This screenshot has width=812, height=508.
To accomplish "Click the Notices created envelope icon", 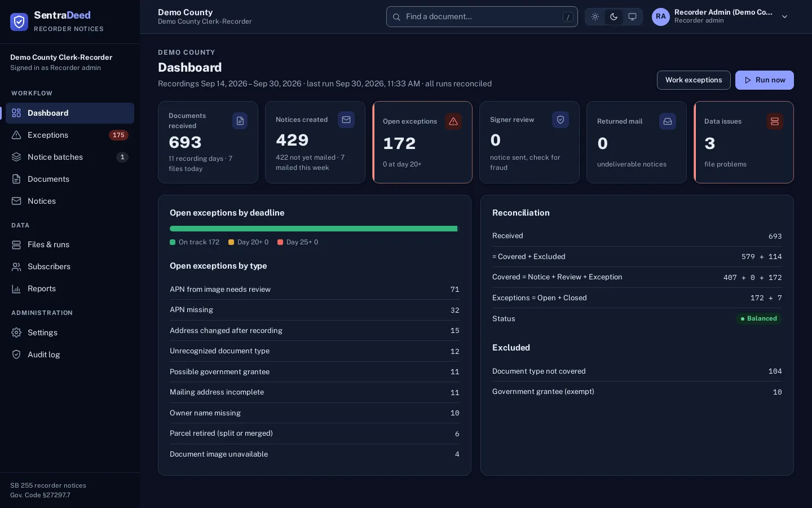I will (346, 120).
